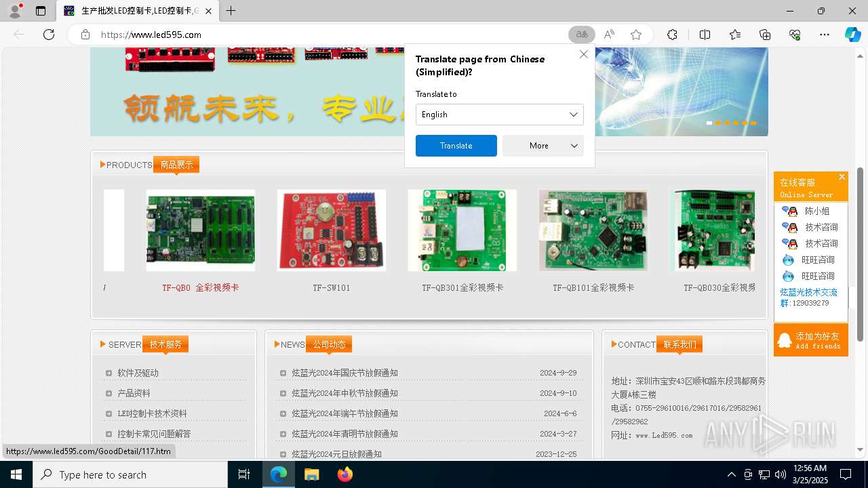Open the Extensions puzzle icon
Viewport: 868px width, 488px height.
point(672,35)
